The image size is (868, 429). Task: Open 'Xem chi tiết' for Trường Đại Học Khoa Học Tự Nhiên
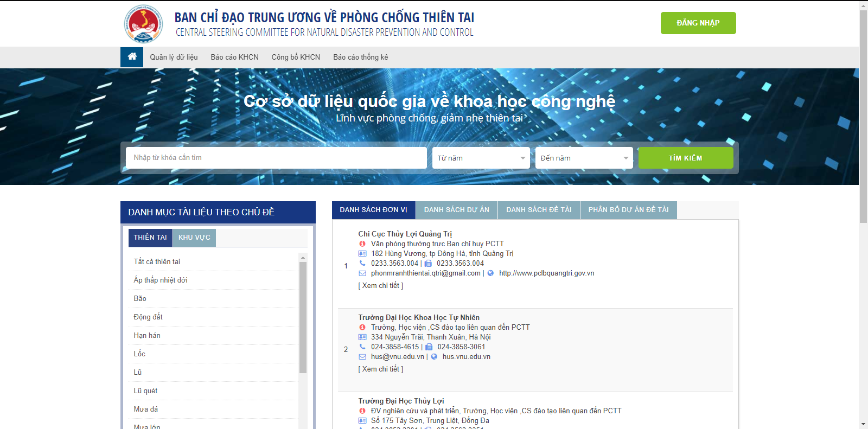pos(380,369)
